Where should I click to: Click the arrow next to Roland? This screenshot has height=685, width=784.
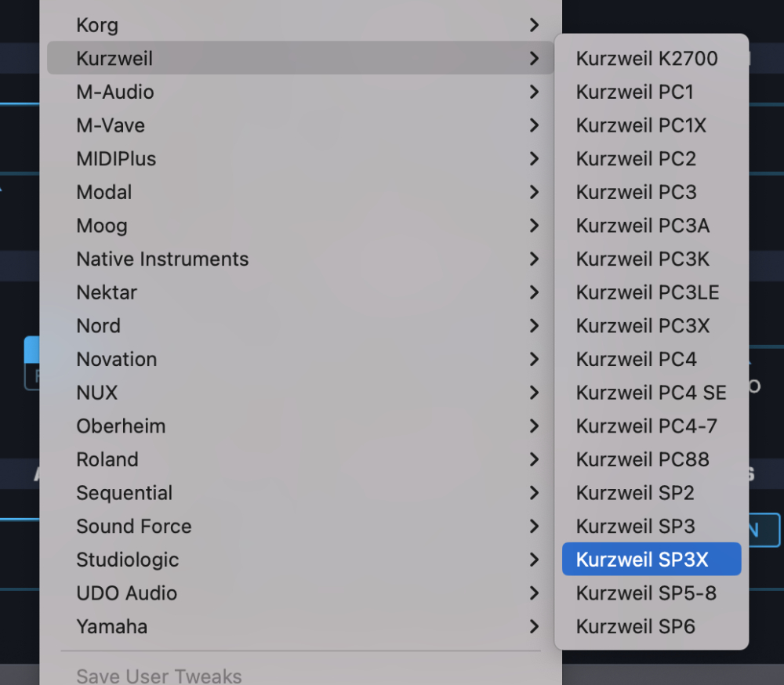click(x=534, y=459)
